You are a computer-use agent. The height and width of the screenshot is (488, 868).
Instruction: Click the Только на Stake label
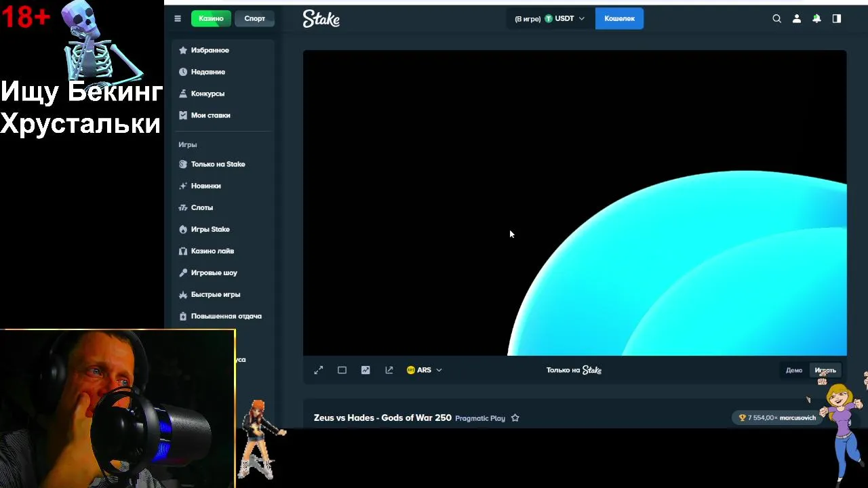coord(574,370)
